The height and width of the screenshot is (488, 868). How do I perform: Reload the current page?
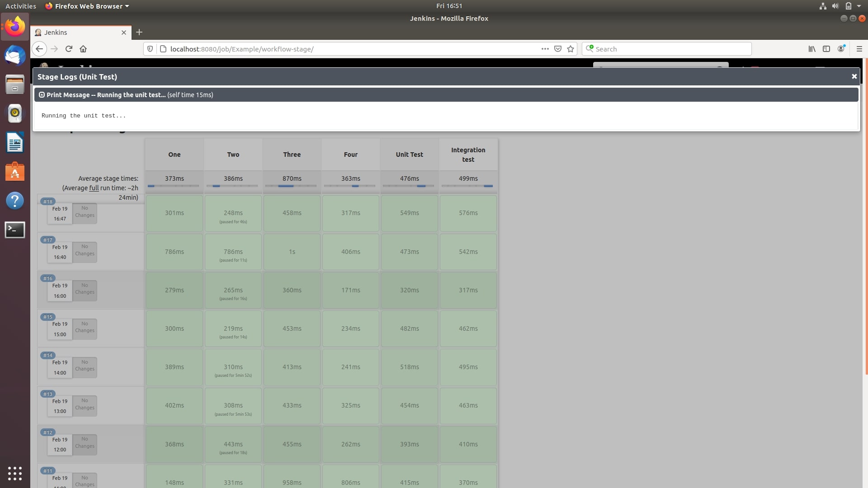(69, 49)
